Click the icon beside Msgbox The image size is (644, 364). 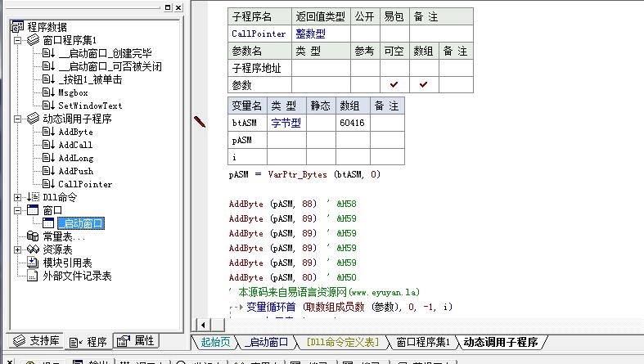click(x=48, y=92)
